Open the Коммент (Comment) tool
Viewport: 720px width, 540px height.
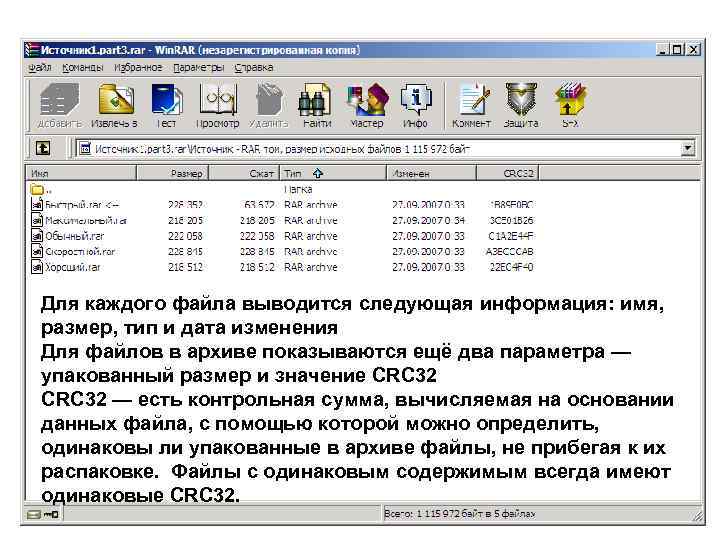pyautogui.click(x=472, y=105)
